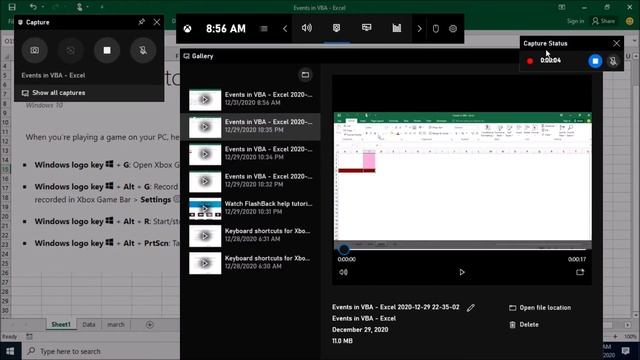Image resolution: width=640 pixels, height=360 pixels.
Task: Go to previous widgets with left chevron
Action: click(285, 29)
